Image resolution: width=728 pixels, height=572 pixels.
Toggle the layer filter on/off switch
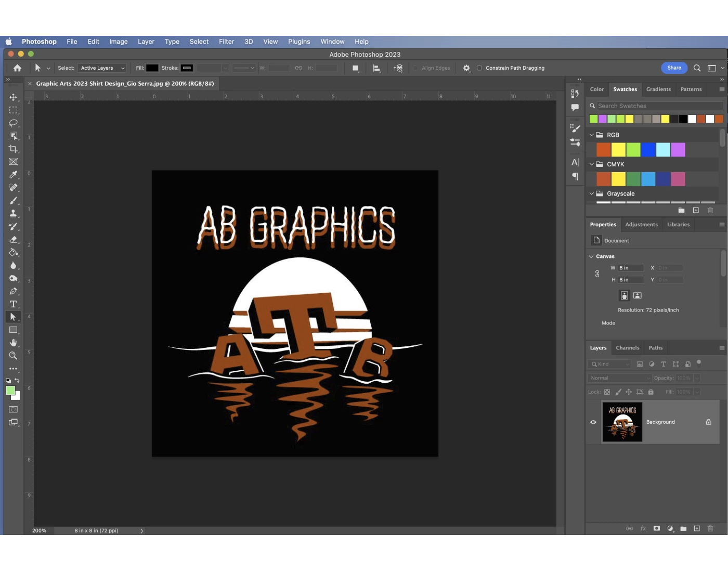[x=699, y=362]
